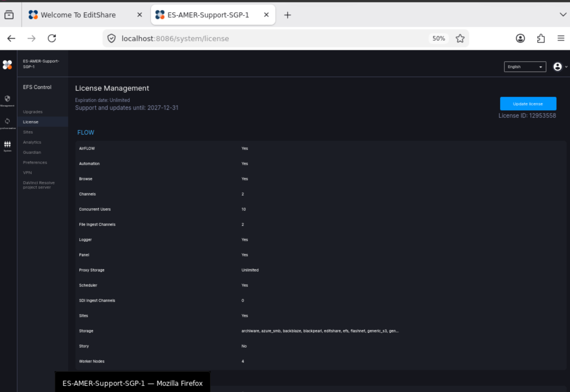Open DaVinci Resolve project server page
The height and width of the screenshot is (392, 570).
point(39,185)
